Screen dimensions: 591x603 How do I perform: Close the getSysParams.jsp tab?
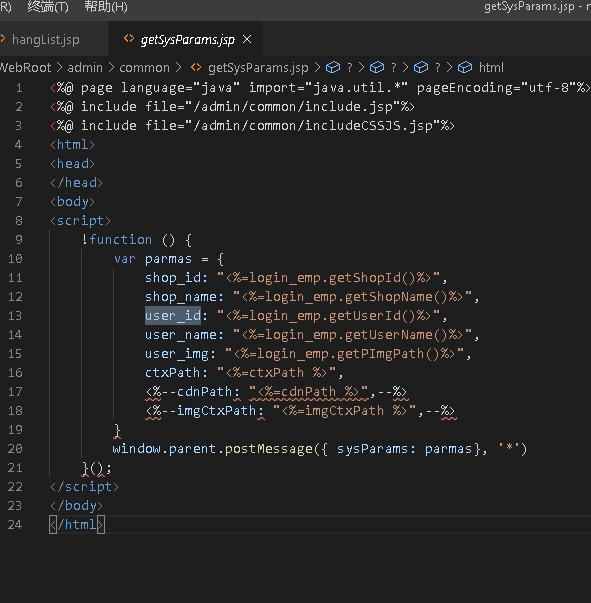coord(247,39)
